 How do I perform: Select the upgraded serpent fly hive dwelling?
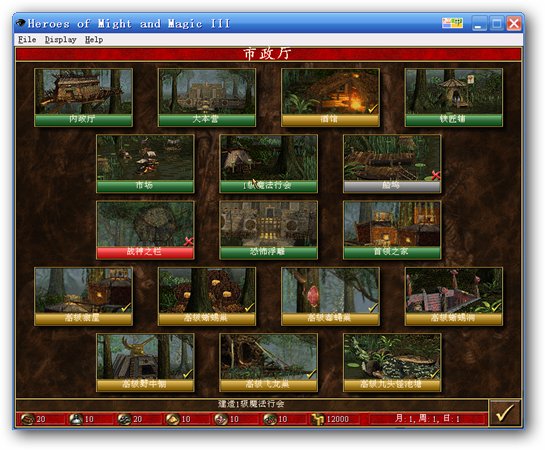pos(330,296)
